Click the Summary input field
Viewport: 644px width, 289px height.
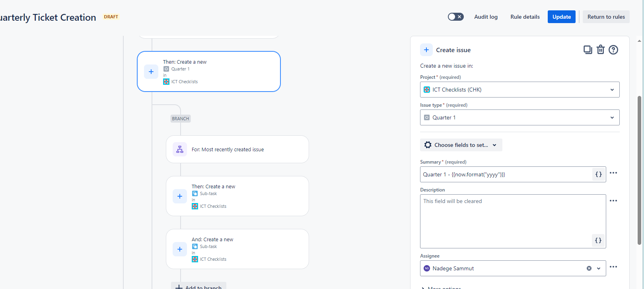pos(506,174)
